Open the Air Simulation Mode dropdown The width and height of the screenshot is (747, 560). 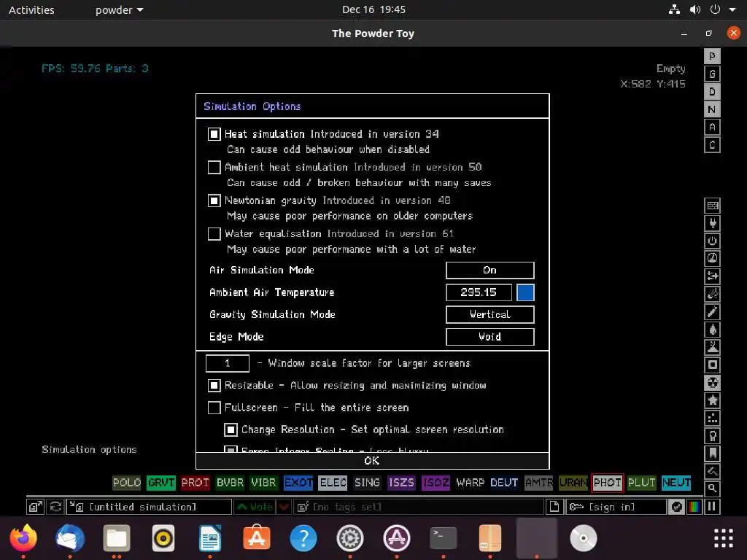(x=489, y=270)
